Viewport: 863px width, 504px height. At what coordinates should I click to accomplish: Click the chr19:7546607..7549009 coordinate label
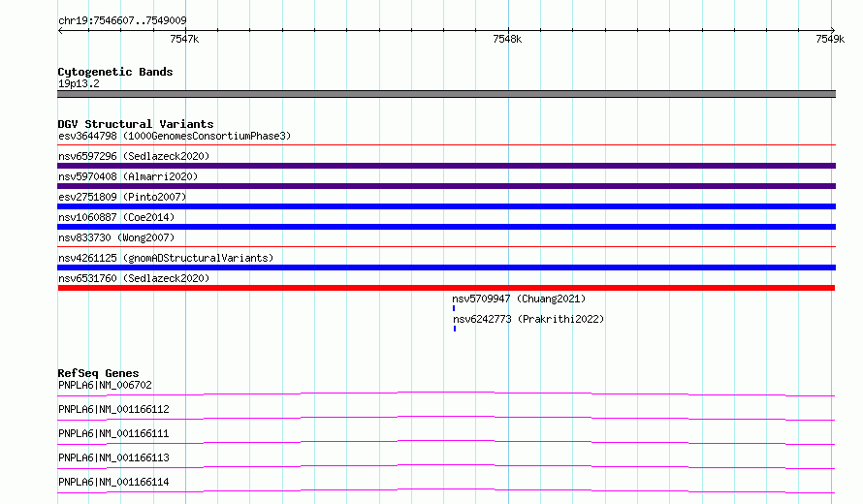click(x=122, y=20)
